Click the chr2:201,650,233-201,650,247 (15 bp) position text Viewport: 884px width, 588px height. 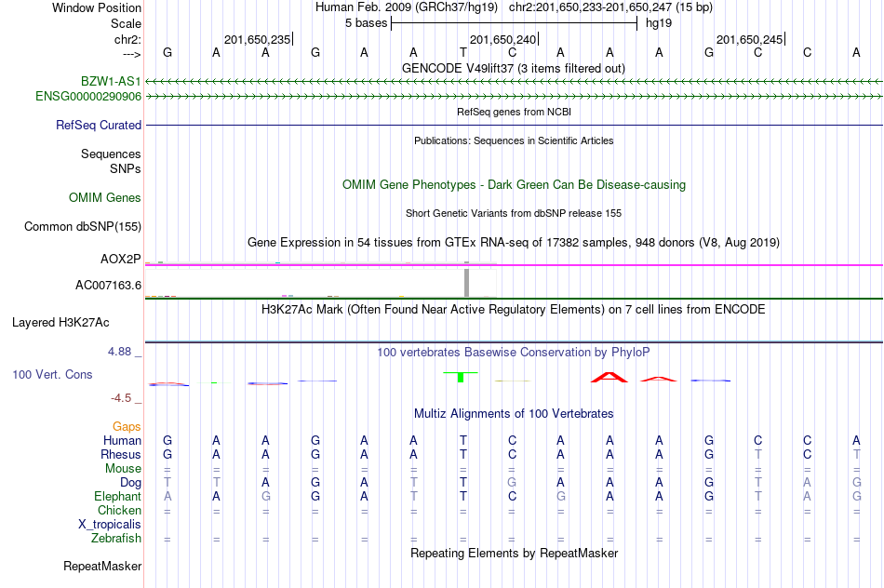click(610, 7)
